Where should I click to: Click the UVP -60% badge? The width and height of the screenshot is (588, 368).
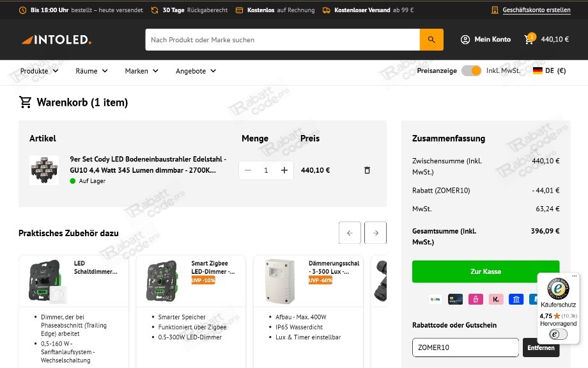click(321, 280)
